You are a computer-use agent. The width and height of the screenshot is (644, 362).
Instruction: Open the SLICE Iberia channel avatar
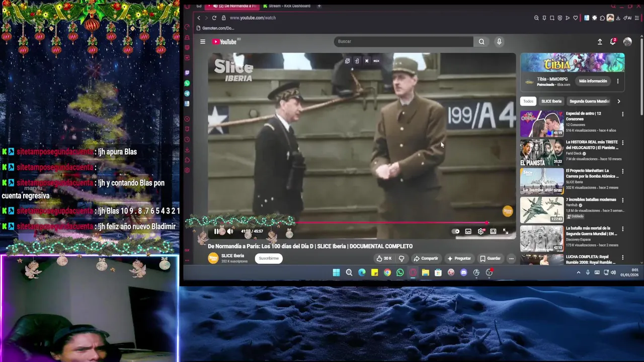(x=213, y=258)
